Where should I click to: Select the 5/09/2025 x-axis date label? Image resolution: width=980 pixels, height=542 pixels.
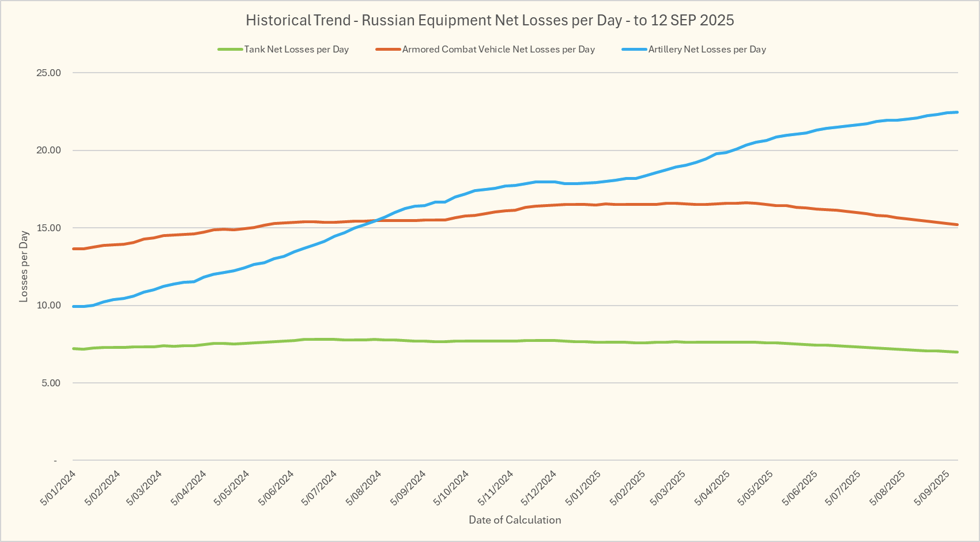[932, 488]
